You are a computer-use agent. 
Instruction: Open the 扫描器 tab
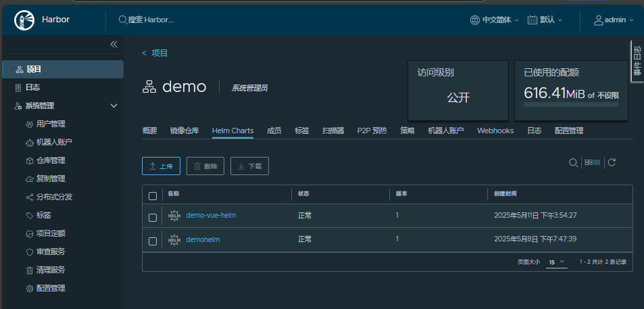point(333,130)
